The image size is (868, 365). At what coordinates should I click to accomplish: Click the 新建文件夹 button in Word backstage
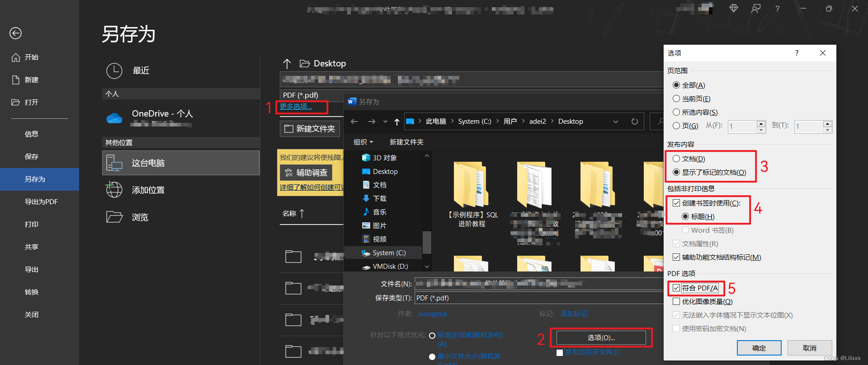click(310, 129)
